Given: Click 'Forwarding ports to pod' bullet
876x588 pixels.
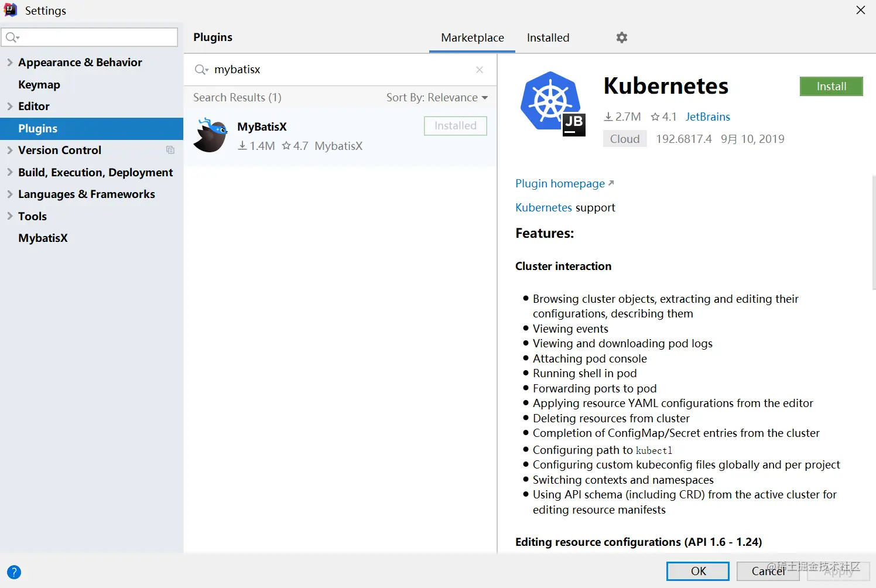Looking at the screenshot, I should (x=594, y=388).
